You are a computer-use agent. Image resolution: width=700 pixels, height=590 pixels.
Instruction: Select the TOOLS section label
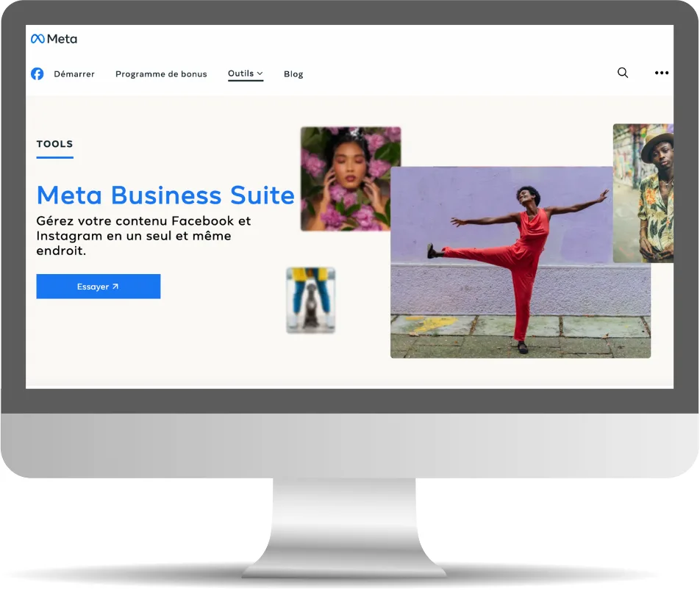55,144
